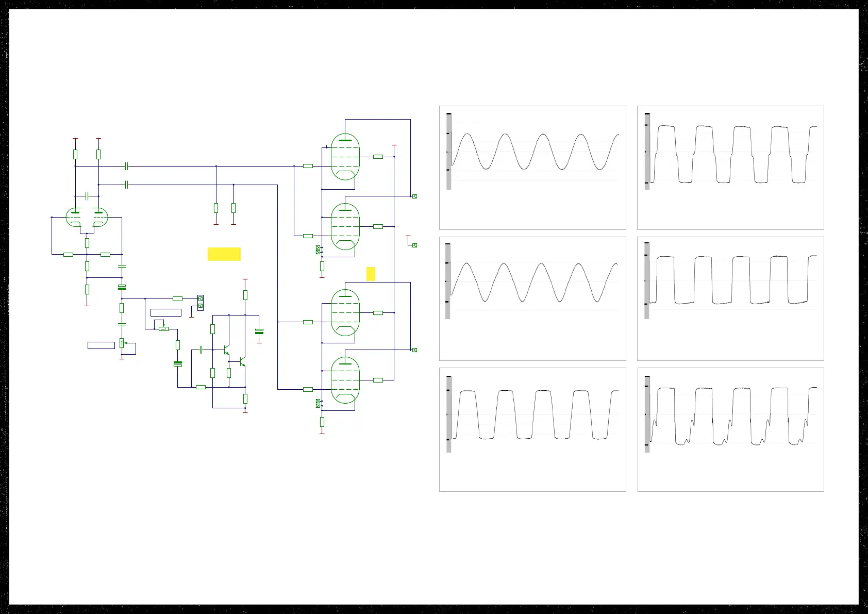Click the empty label box above the trimmer
The height and width of the screenshot is (614, 868).
166,312
